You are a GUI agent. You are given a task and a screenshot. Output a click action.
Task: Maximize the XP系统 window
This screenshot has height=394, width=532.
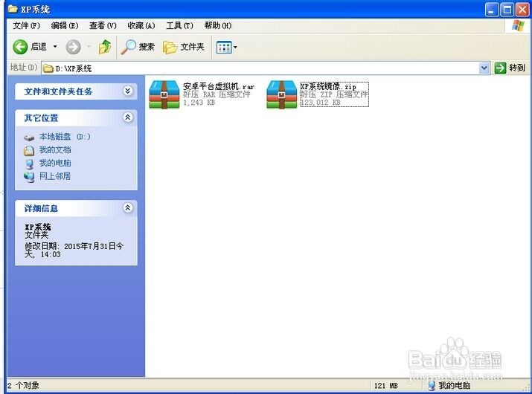point(507,10)
